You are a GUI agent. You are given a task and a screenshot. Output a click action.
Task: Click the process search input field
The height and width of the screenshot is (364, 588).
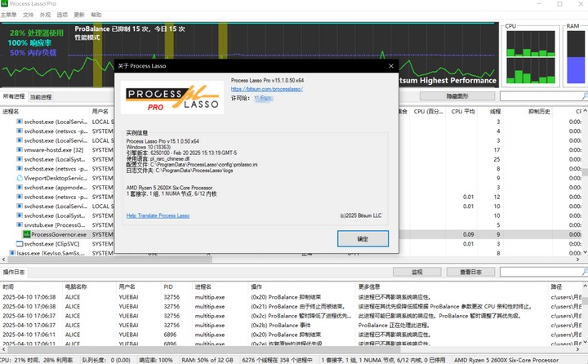click(541, 96)
